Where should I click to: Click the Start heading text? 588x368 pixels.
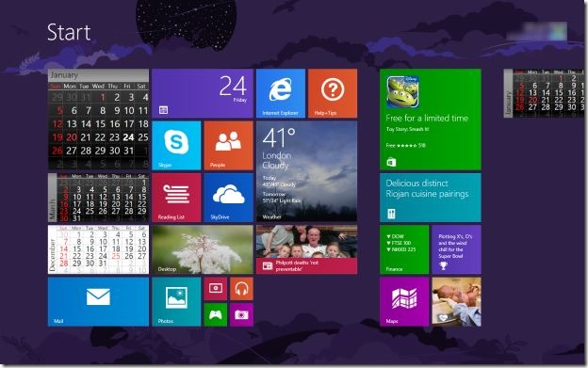tap(69, 32)
